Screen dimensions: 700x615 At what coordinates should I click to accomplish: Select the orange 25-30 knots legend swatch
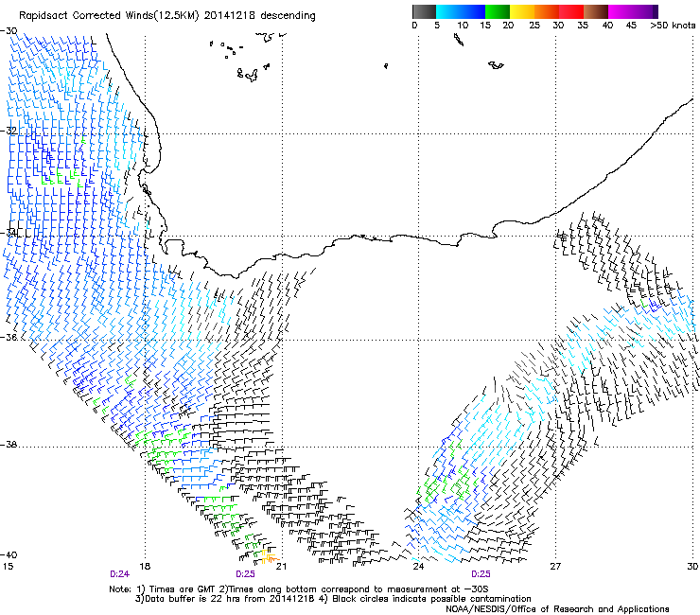pyautogui.click(x=547, y=11)
